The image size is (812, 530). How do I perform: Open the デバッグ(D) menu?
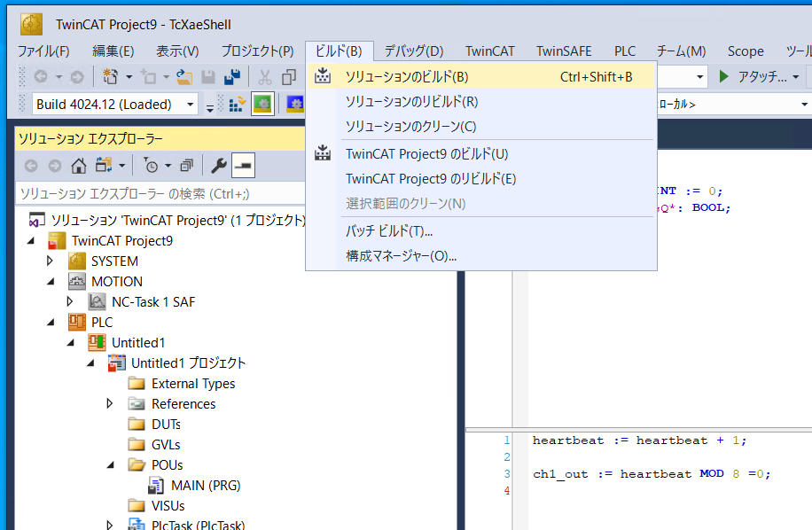tap(414, 51)
